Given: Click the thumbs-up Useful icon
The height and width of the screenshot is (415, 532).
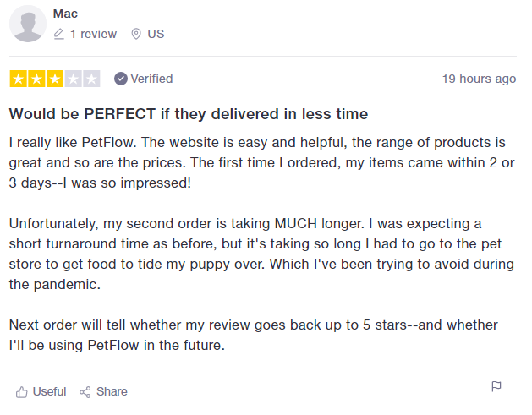Looking at the screenshot, I should [x=22, y=392].
